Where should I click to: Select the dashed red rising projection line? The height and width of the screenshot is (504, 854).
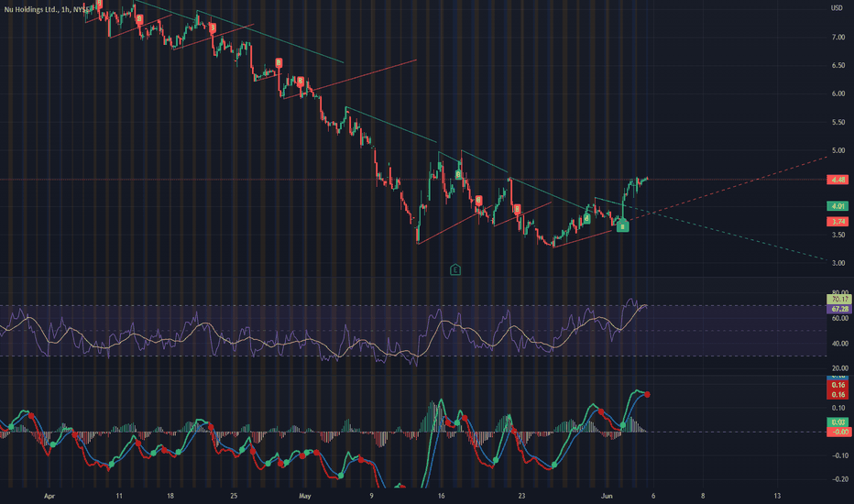click(x=728, y=188)
